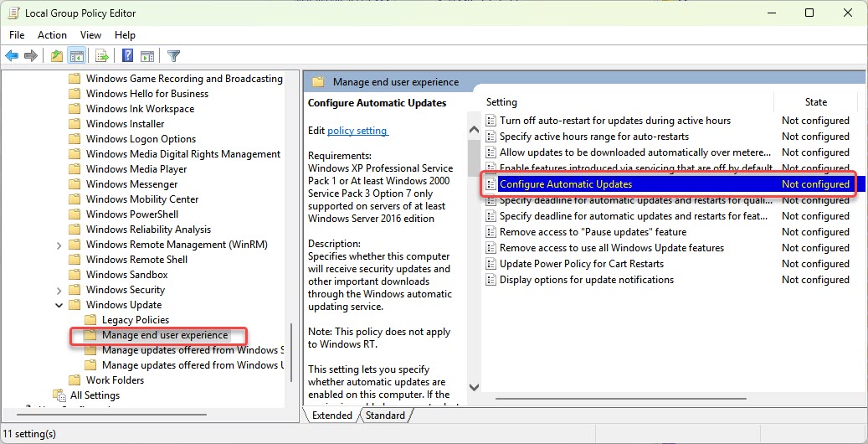Viewport: 868px width, 444px height.
Task: Select Turn off auto-restart during active hours
Action: pos(615,121)
